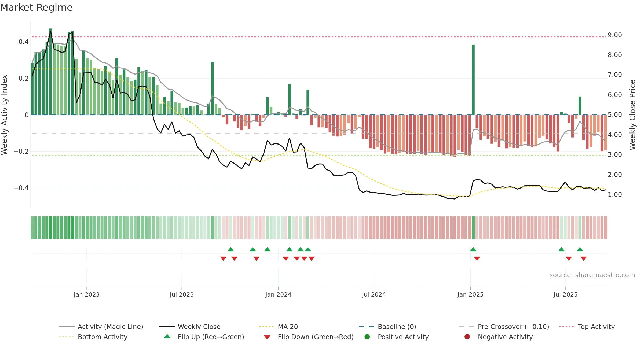Toggle the Flip Up (Red→Green) legend entry
The image size is (644, 362).
click(204, 337)
